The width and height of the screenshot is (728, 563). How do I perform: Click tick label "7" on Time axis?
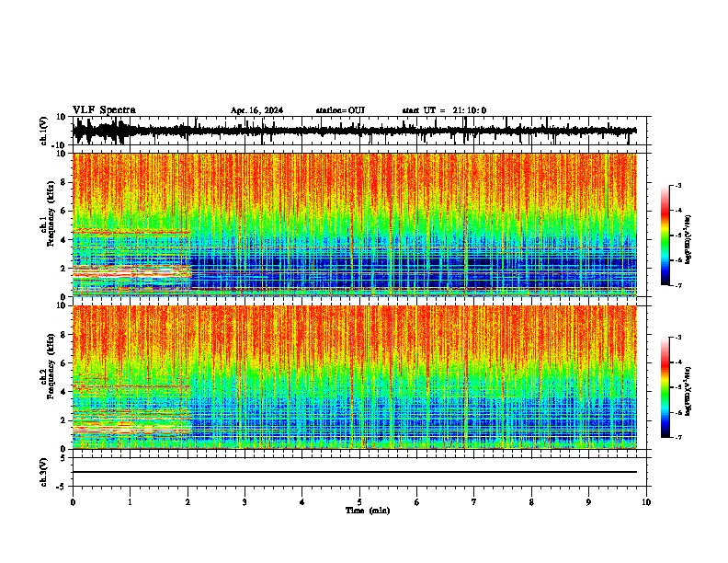474,502
